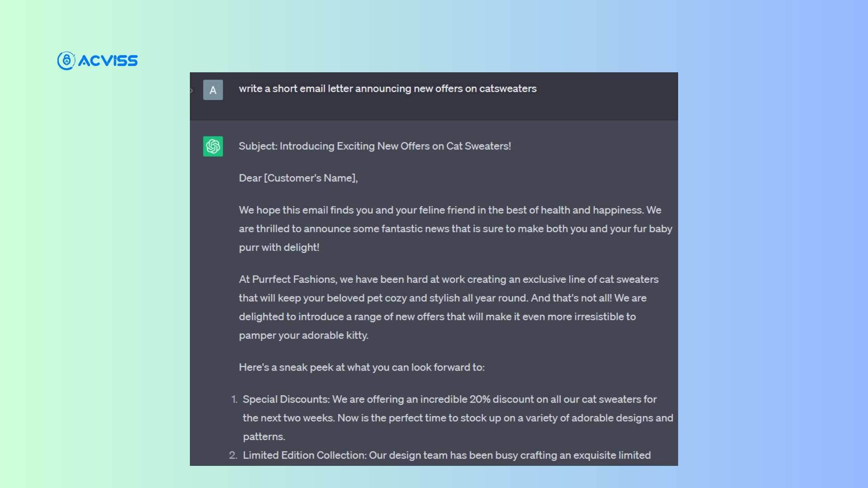Image resolution: width=868 pixels, height=488 pixels.
Task: Click the "pamper your adorable kitty" line
Action: click(x=303, y=335)
